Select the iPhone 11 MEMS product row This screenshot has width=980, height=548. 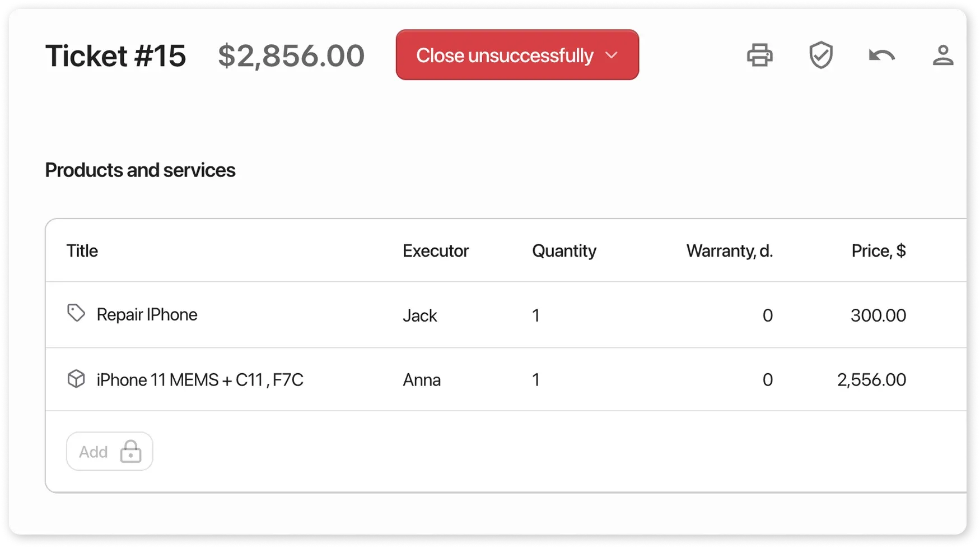[199, 379]
